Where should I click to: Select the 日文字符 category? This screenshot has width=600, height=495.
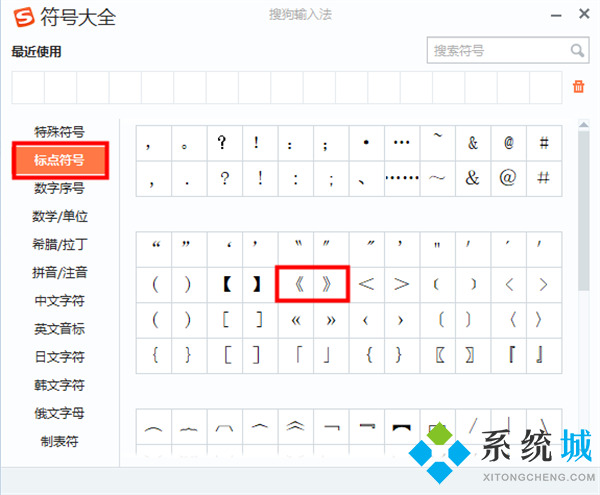[x=59, y=357]
